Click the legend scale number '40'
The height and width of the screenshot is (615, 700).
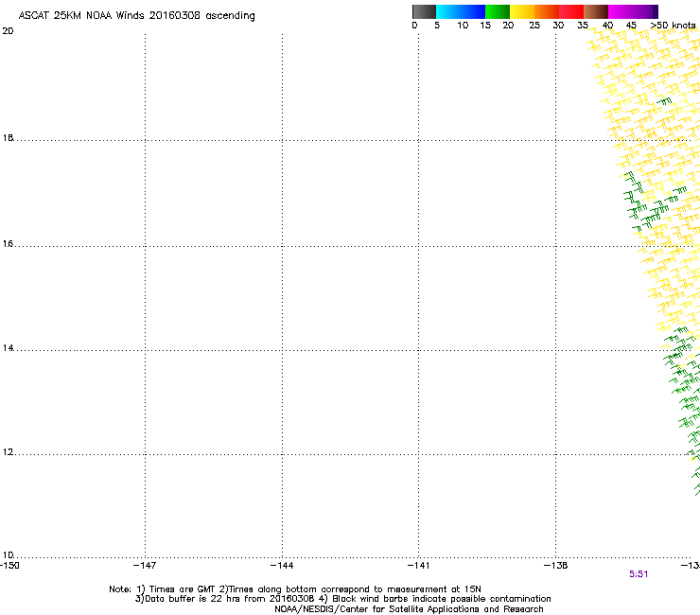tap(607, 26)
